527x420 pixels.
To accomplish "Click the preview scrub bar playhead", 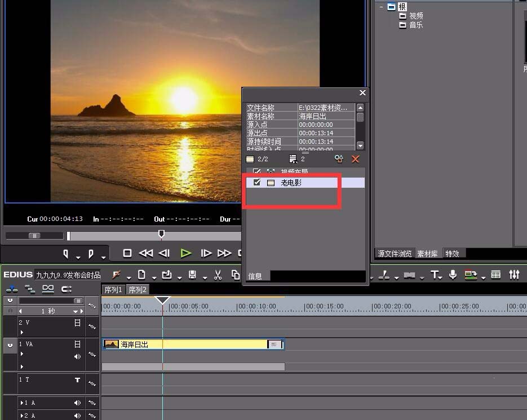I will (162, 233).
